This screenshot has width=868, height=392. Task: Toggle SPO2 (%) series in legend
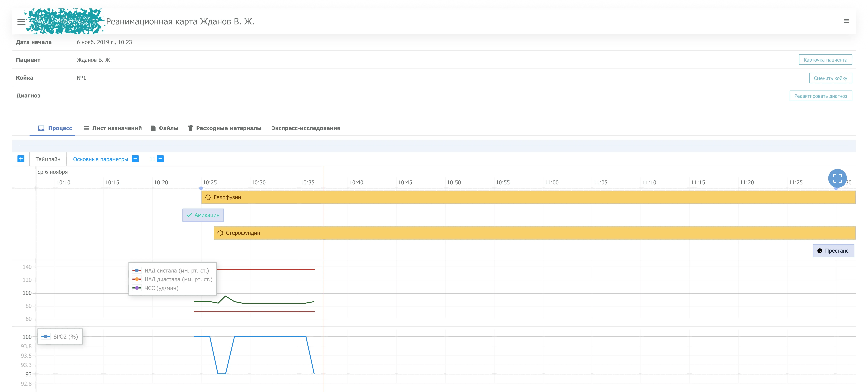pyautogui.click(x=60, y=337)
